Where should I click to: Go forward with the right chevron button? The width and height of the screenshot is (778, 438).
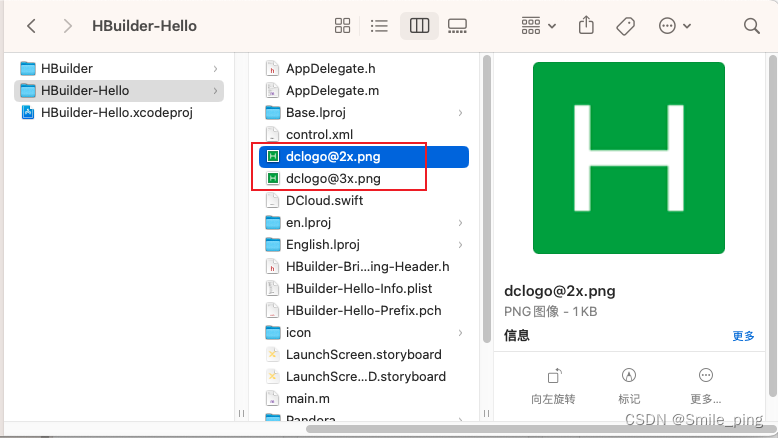tap(67, 26)
